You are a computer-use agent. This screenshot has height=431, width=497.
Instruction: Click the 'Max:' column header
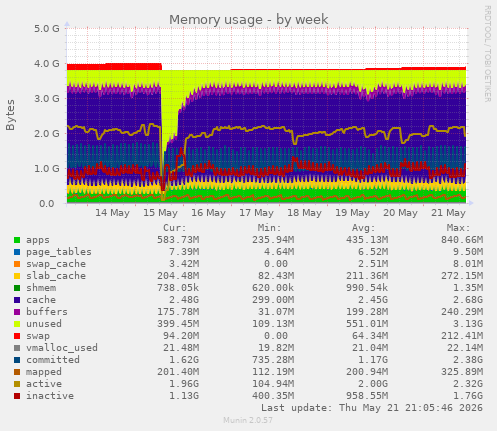pos(458,228)
